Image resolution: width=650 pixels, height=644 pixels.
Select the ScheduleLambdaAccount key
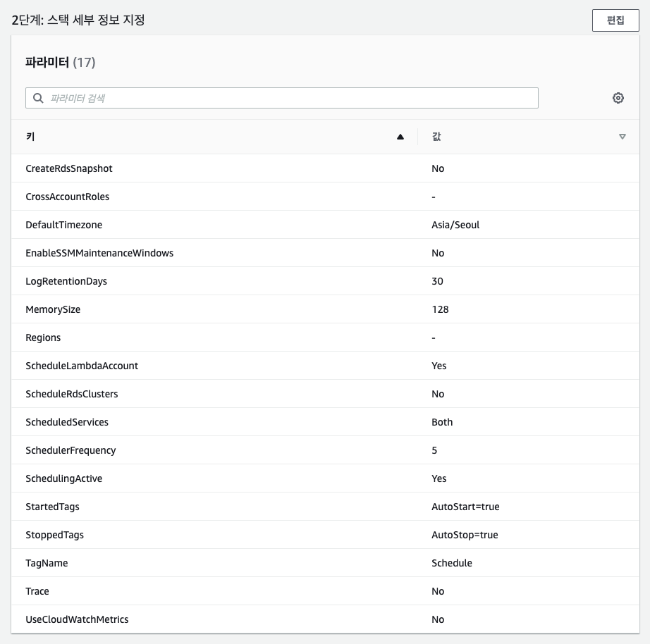[x=82, y=366]
